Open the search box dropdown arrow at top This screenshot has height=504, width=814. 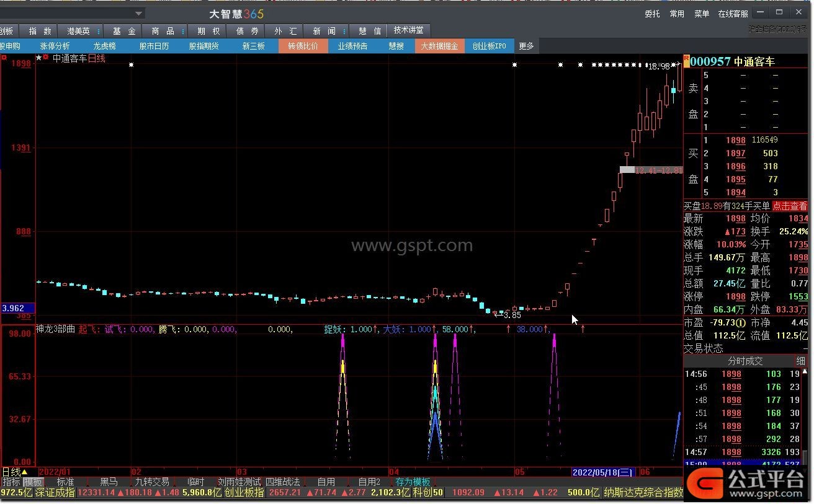pyautogui.click(x=139, y=13)
